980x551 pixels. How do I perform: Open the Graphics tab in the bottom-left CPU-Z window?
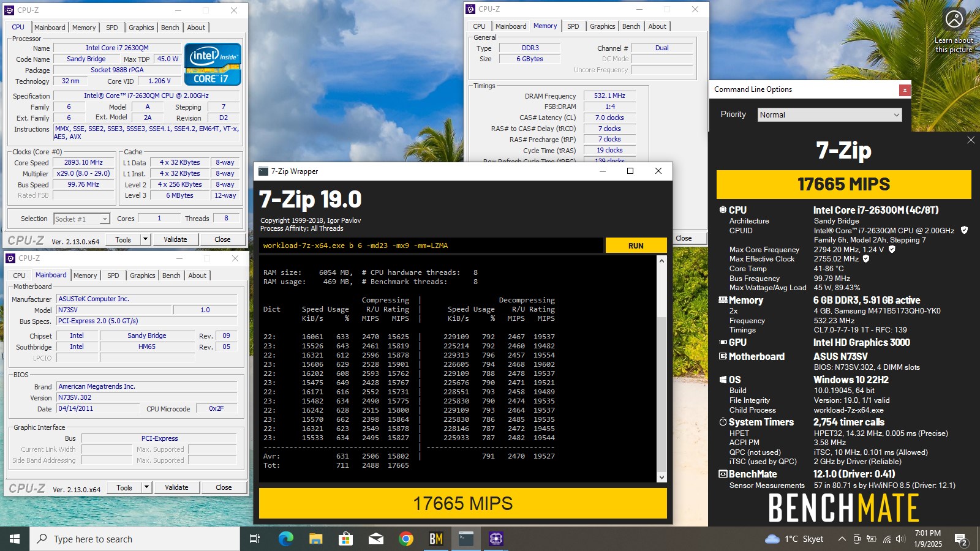(143, 275)
